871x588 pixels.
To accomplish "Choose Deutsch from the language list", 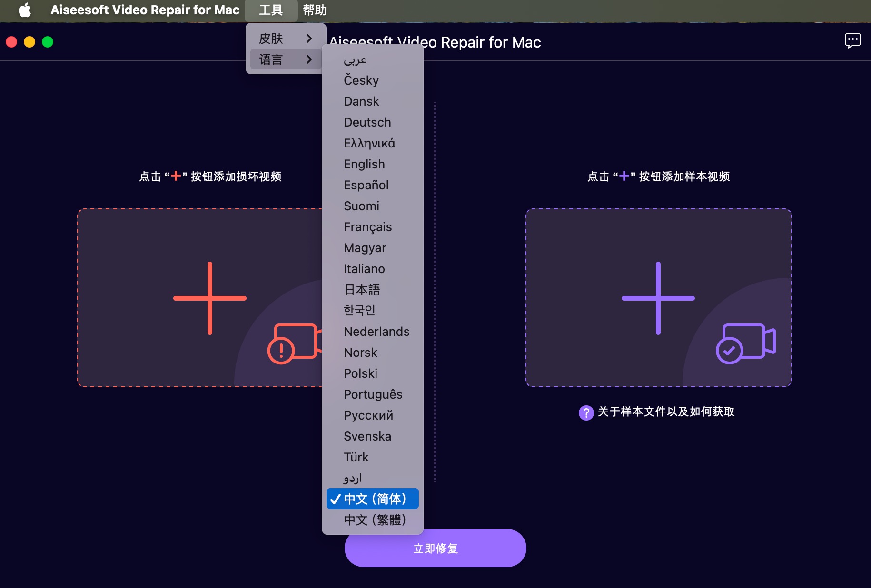I will (x=367, y=122).
